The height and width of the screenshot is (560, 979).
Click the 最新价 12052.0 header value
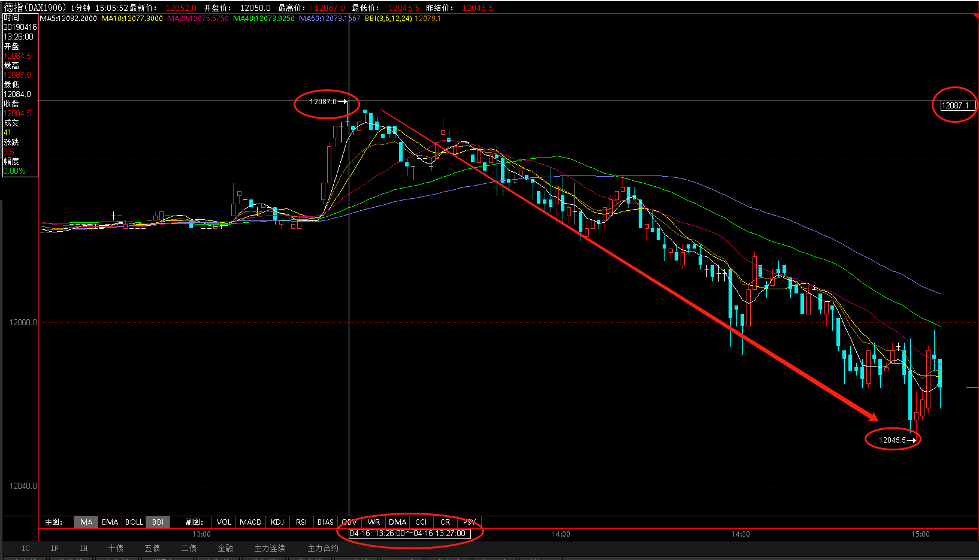coord(181,8)
